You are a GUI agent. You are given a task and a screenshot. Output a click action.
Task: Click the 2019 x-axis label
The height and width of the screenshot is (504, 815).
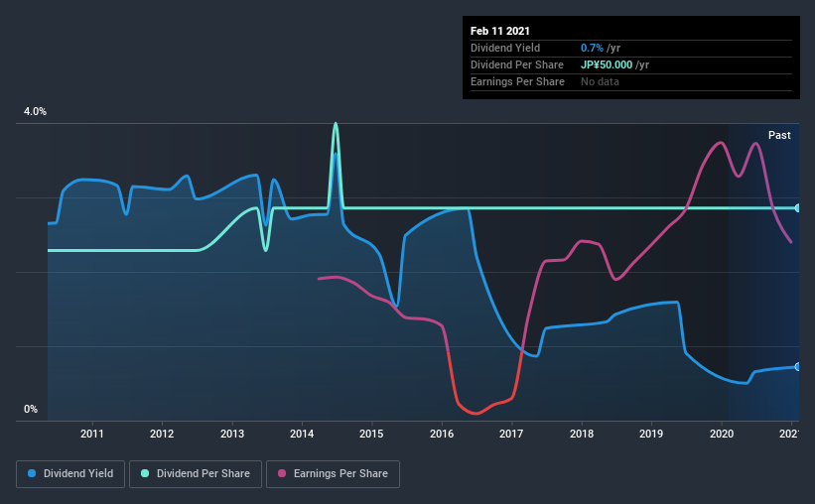coord(651,434)
